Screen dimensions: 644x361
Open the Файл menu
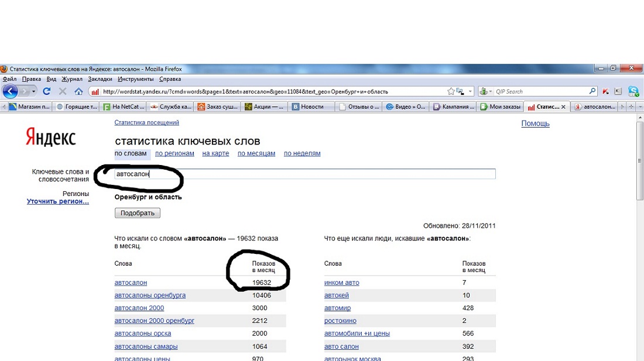(9, 79)
